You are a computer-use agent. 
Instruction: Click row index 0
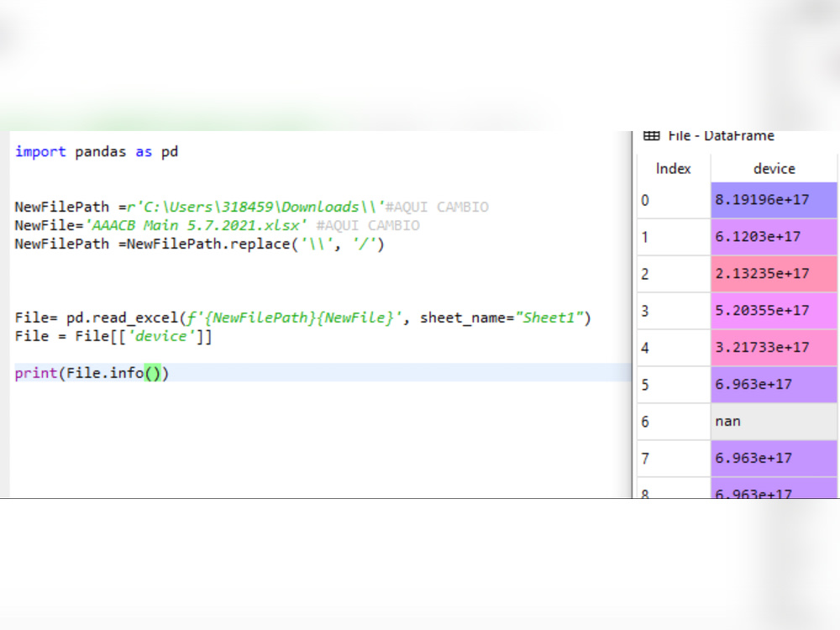[x=674, y=200]
